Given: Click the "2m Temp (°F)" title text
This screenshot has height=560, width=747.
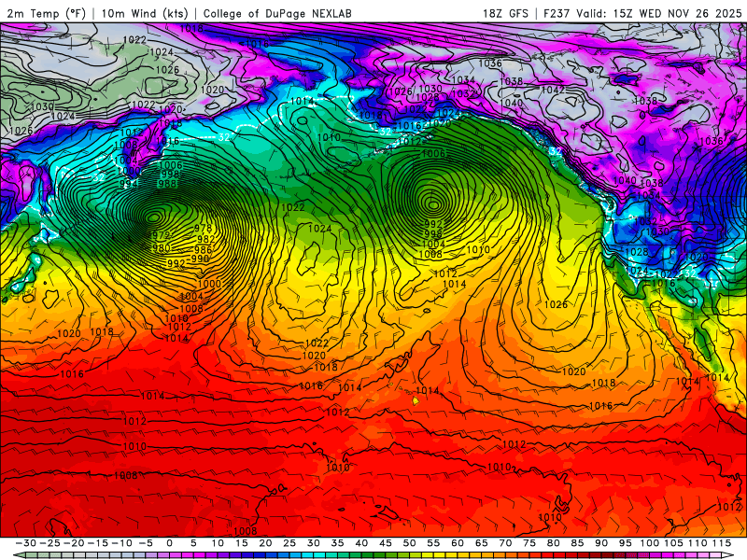Looking at the screenshot, I should click(x=46, y=13).
